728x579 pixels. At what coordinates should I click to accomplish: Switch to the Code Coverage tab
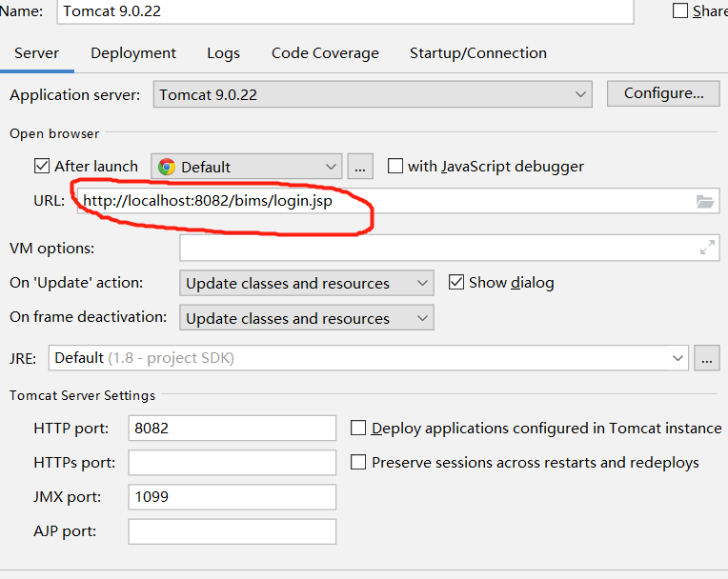pos(325,53)
